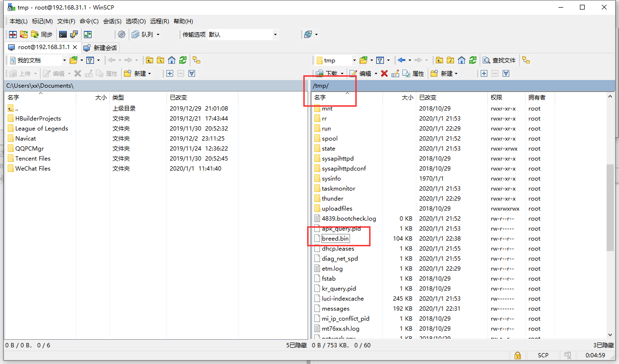Click remote panel open directory icon

click(x=363, y=60)
